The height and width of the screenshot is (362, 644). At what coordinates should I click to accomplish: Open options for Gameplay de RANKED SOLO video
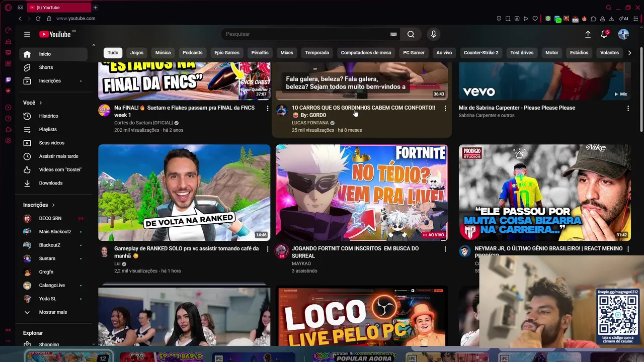[267, 249]
